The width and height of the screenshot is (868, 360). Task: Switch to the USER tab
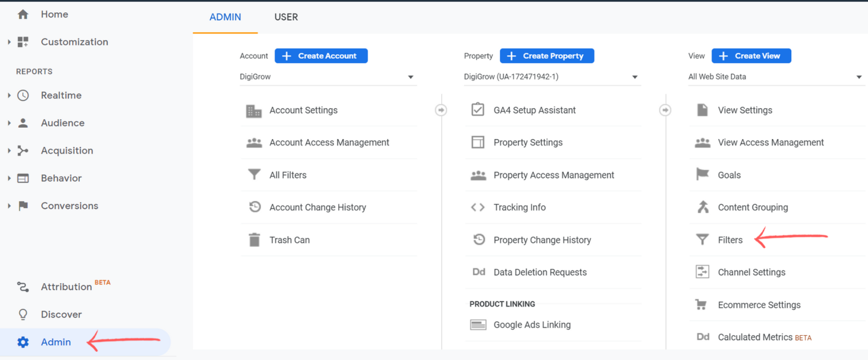[x=286, y=17]
